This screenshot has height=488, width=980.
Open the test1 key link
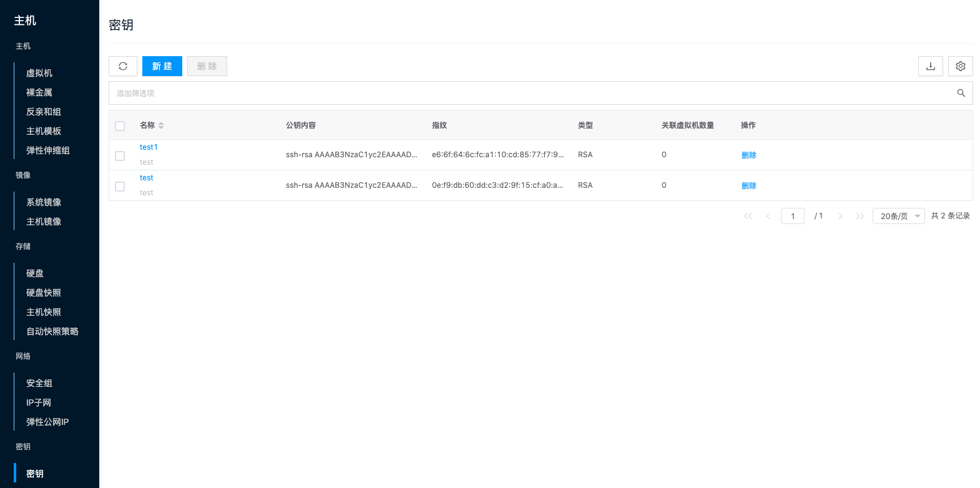point(149,147)
